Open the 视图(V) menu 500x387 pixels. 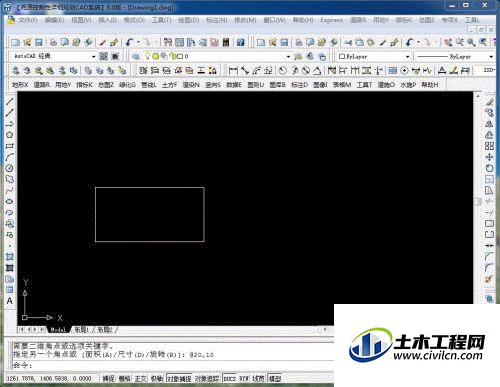click(81, 20)
